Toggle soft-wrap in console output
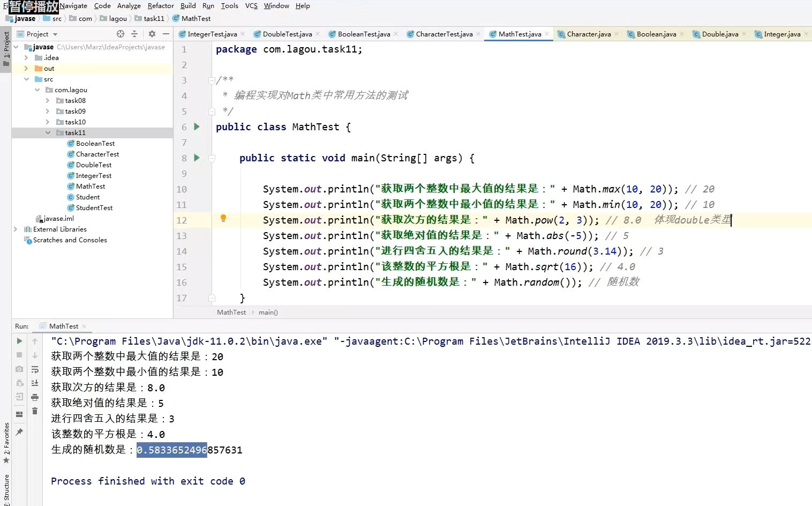This screenshot has width=812, height=506. [35, 369]
